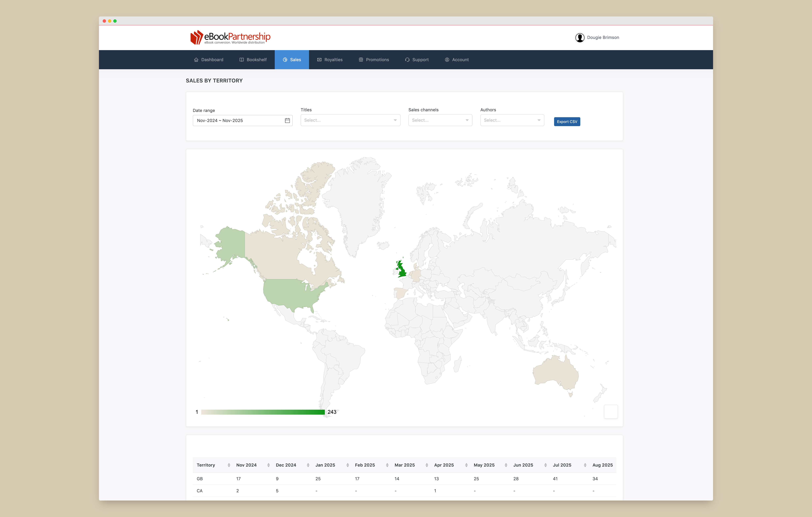Click the eBookPartnership logo
812x517 pixels.
click(x=230, y=37)
